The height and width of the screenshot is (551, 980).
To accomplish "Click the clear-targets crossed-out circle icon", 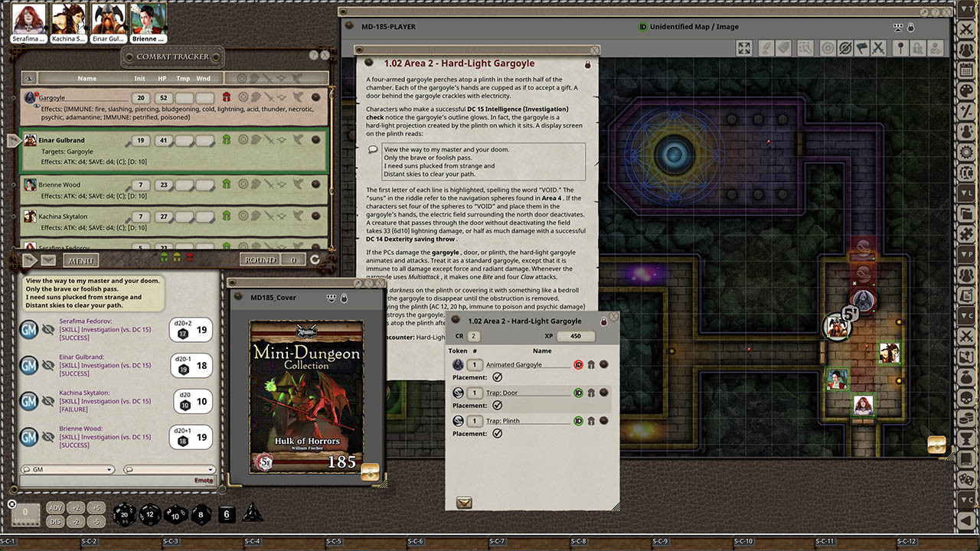I will pyautogui.click(x=846, y=47).
